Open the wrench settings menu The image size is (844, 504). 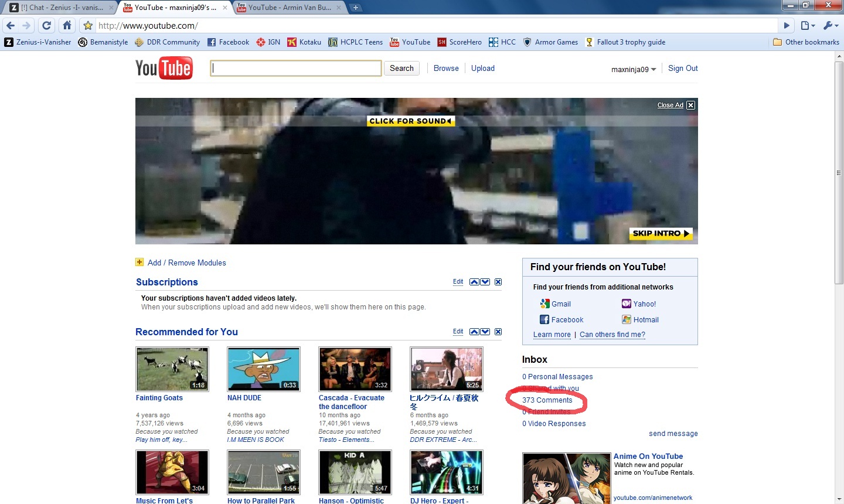click(x=831, y=25)
